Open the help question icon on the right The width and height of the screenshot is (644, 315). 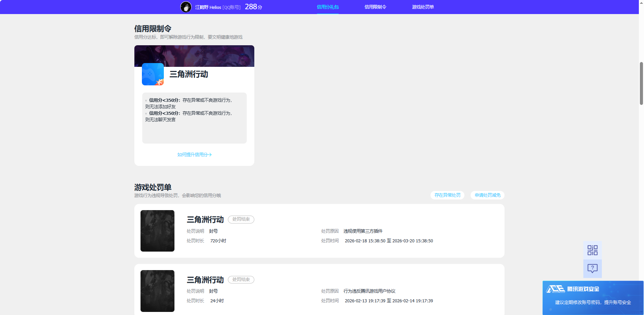592,268
